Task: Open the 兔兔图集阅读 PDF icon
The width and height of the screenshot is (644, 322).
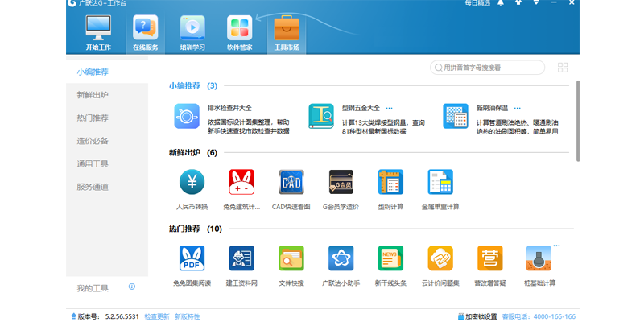Action: click(x=192, y=258)
